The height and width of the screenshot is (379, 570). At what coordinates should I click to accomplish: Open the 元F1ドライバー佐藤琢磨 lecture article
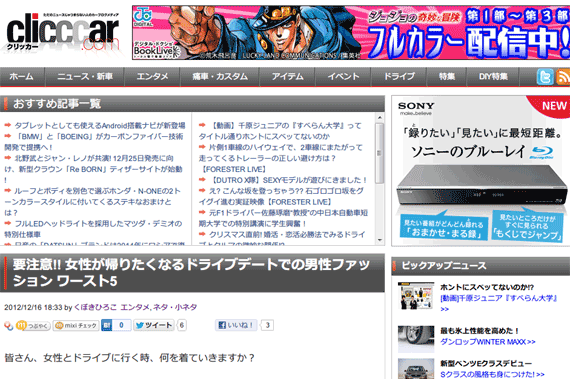tap(283, 218)
